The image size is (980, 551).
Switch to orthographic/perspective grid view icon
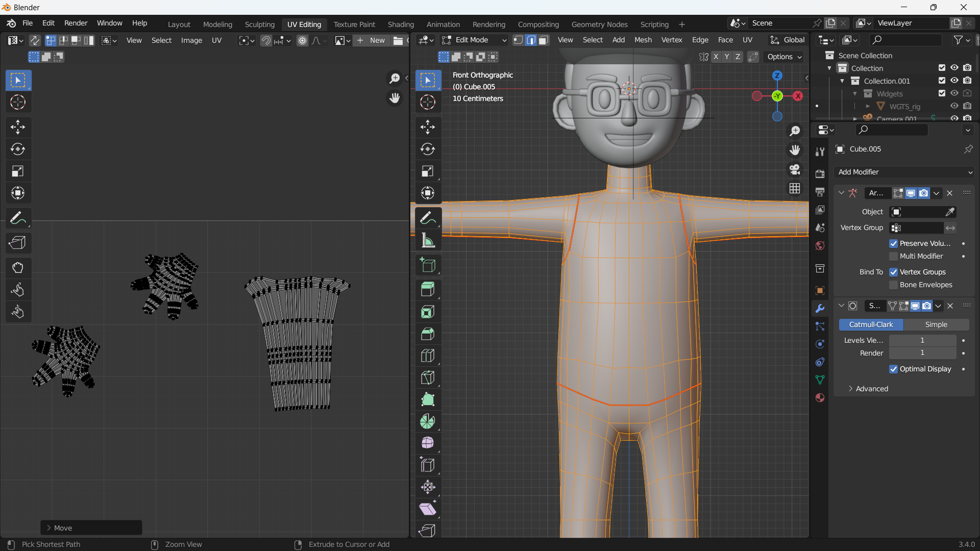[x=795, y=188]
